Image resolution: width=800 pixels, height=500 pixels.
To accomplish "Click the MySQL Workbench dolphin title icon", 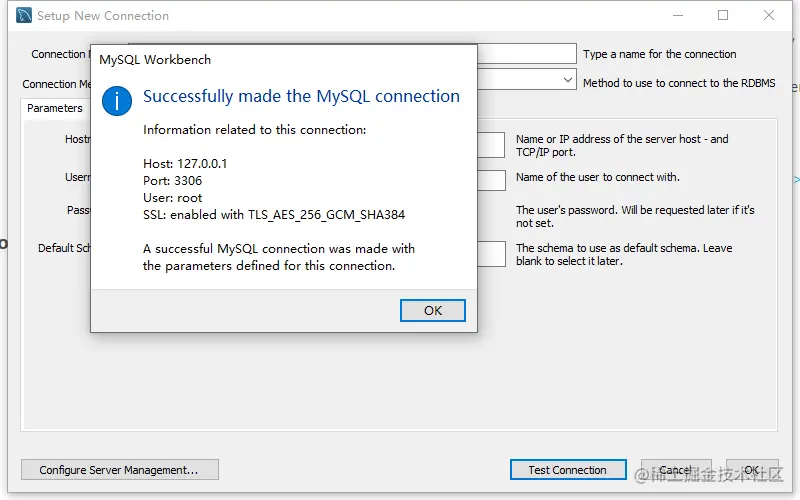I will pos(24,15).
